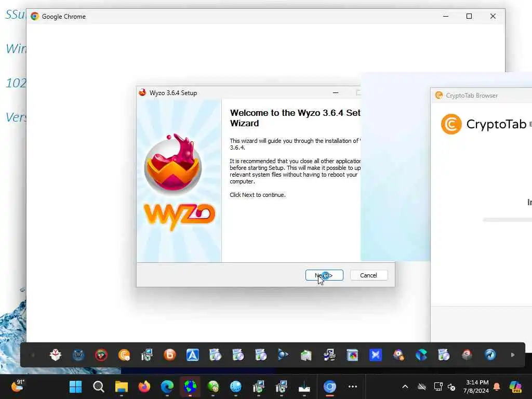Open the clock showing 3:14 PM
Screen dimensions: 532x399
[476, 387]
